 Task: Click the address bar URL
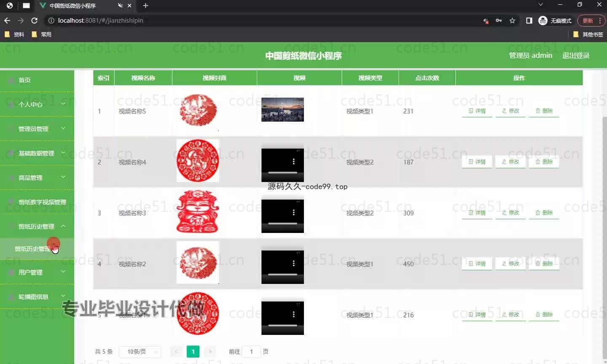[101, 20]
